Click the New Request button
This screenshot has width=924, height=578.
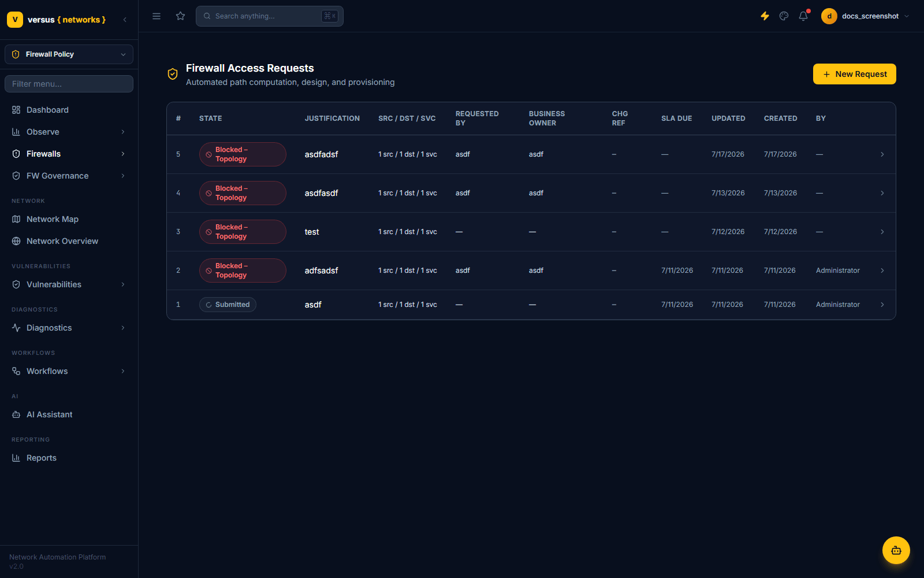click(854, 74)
